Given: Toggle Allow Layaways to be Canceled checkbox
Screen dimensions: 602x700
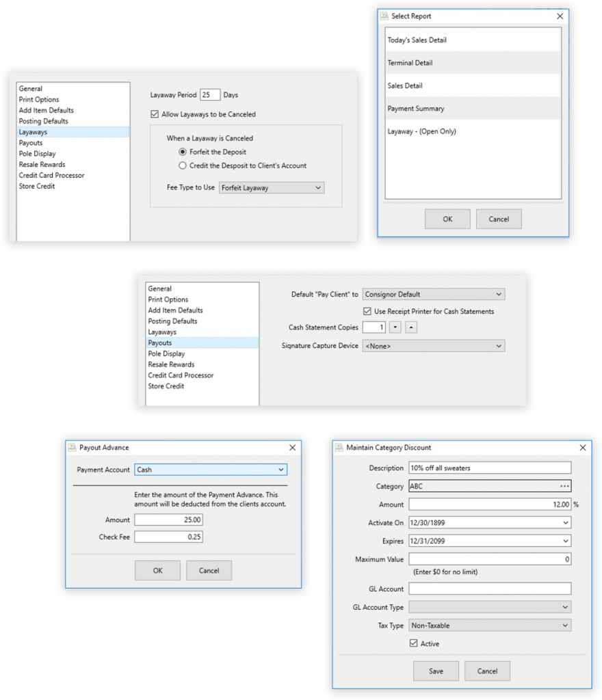Looking at the screenshot, I should (x=155, y=114).
